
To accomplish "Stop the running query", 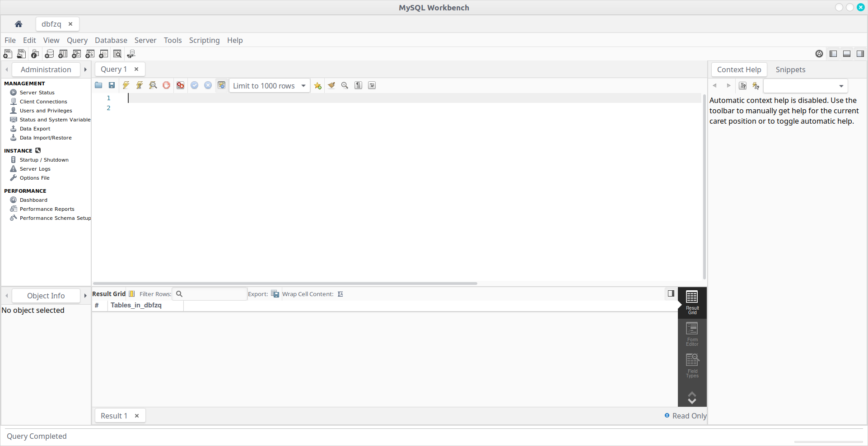I will tap(167, 85).
